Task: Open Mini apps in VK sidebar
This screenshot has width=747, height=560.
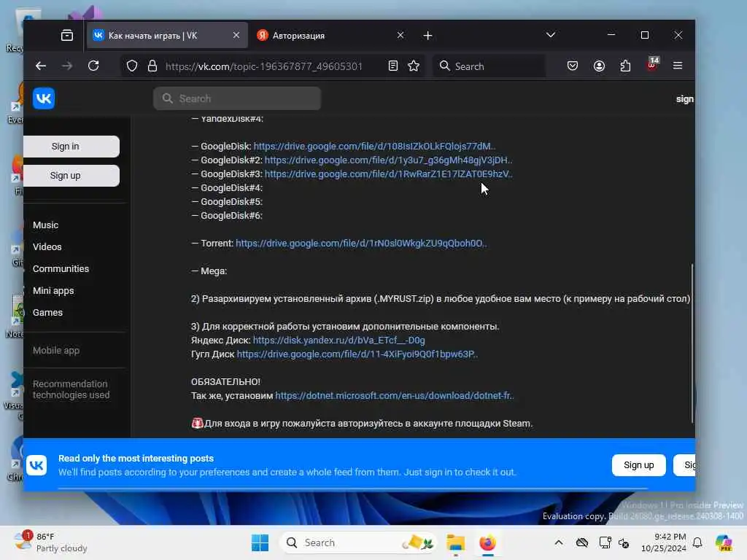Action: 53,291
